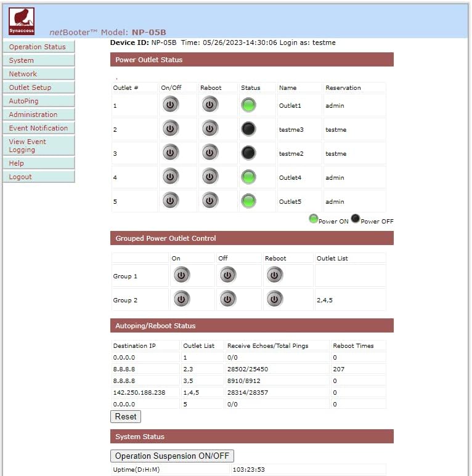Toggle testme3 outlet 2 On/Off button
This screenshot has width=472, height=476.
click(x=171, y=129)
